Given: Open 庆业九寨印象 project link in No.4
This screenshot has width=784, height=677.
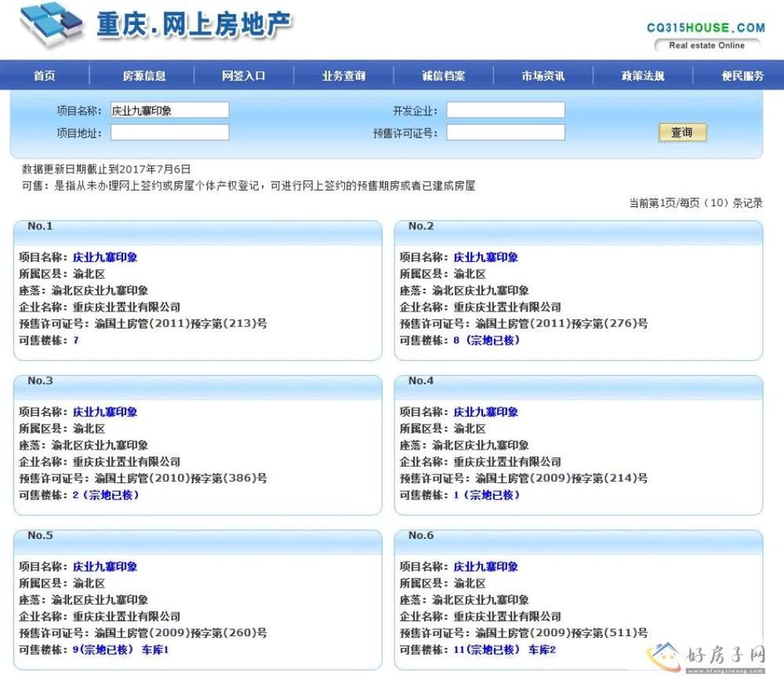Looking at the screenshot, I should 485,412.
